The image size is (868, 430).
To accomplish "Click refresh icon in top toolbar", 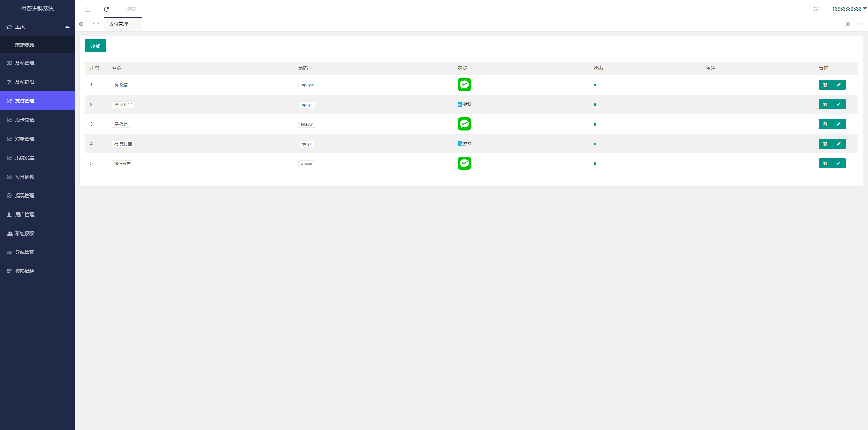I will (106, 9).
